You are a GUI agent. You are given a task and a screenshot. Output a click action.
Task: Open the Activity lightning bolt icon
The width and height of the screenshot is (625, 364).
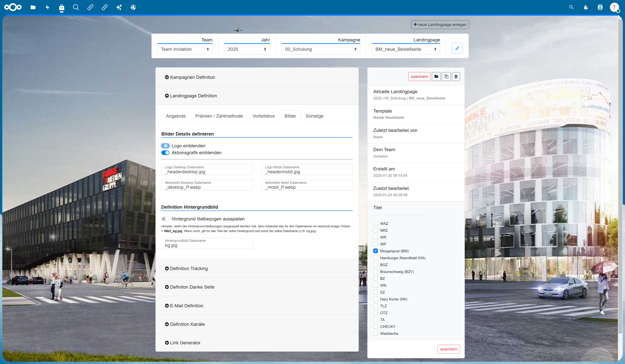point(47,7)
